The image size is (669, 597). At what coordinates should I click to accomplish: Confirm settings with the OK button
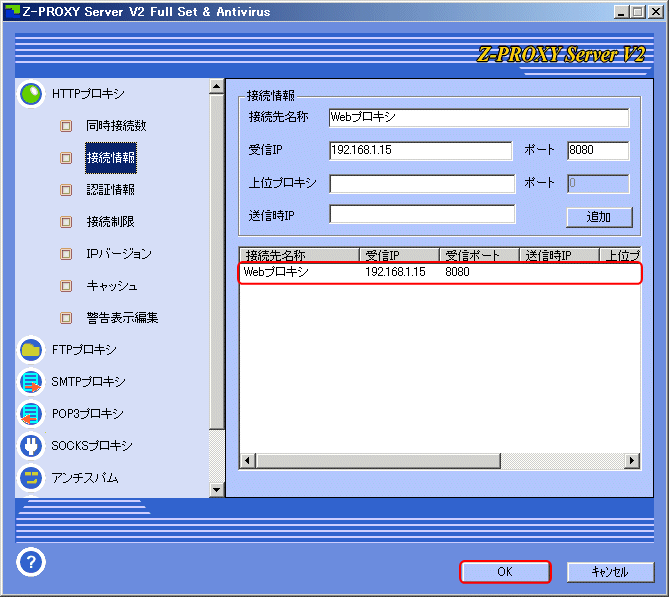click(x=505, y=572)
